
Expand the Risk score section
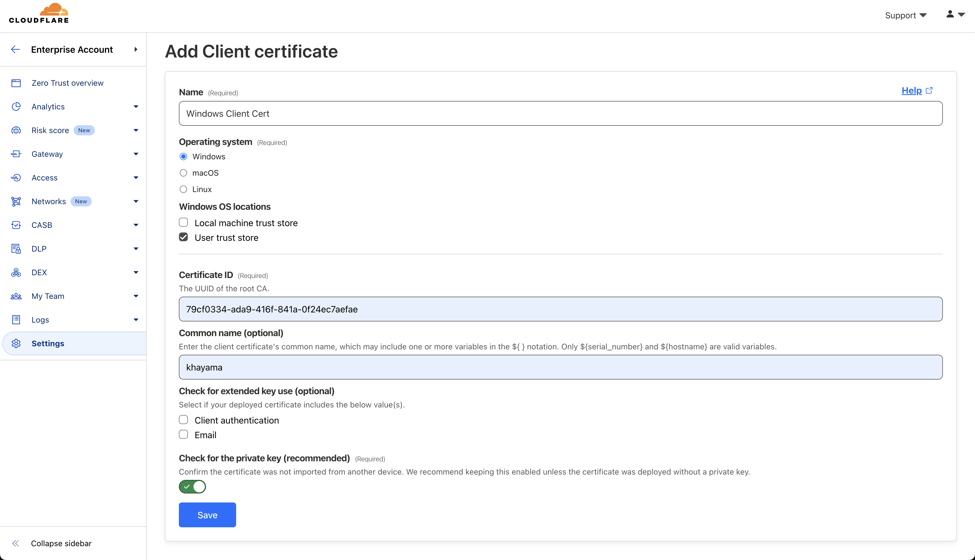[136, 130]
